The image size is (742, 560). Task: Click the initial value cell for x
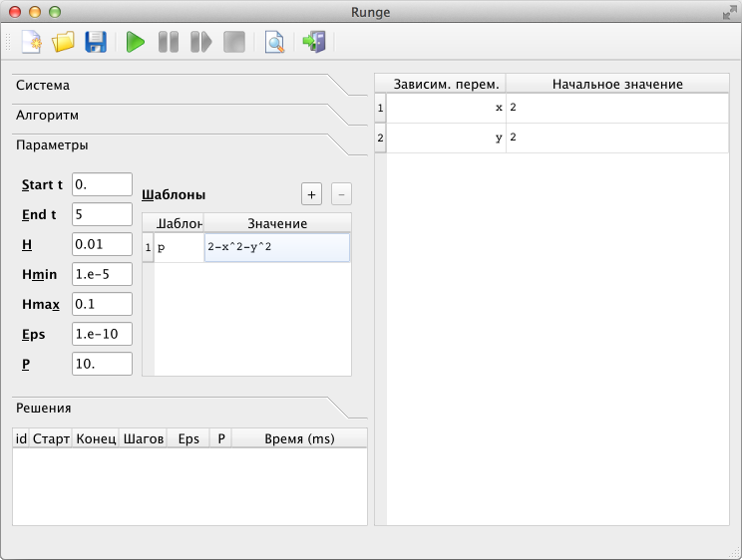coord(617,108)
